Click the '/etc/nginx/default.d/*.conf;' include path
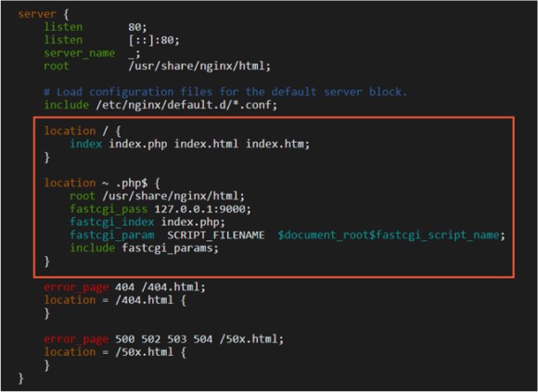This screenshot has height=392, width=538. (x=186, y=105)
